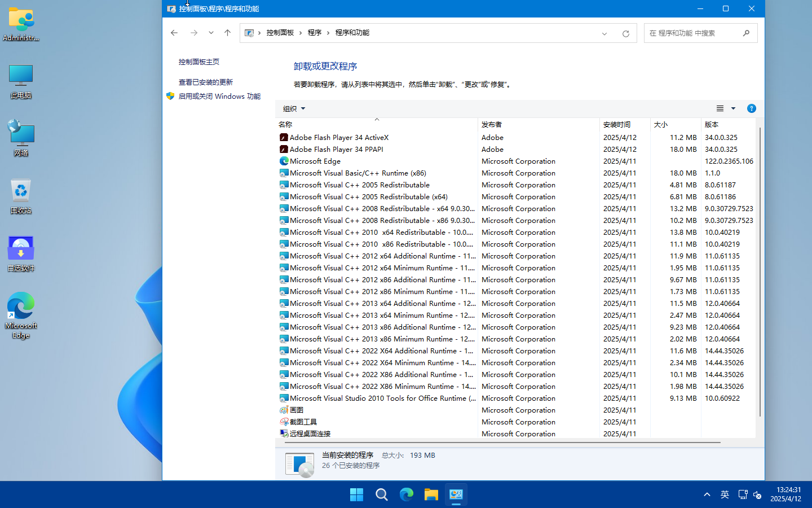
Task: Select Visual C++ 2008 Redistributable x64 9.0.30 row
Action: (515, 209)
